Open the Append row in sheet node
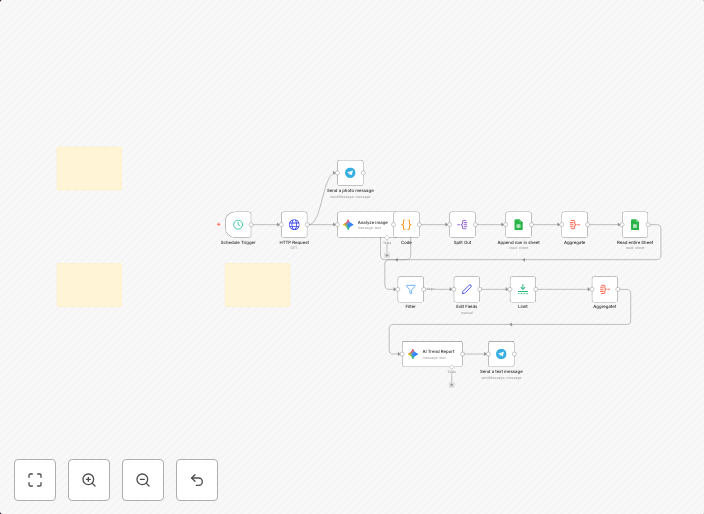 click(x=518, y=225)
